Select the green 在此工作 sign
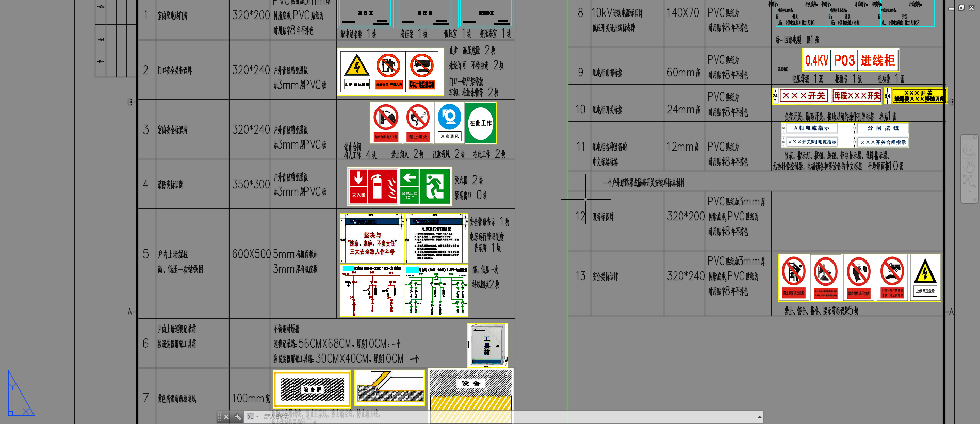 (x=481, y=123)
